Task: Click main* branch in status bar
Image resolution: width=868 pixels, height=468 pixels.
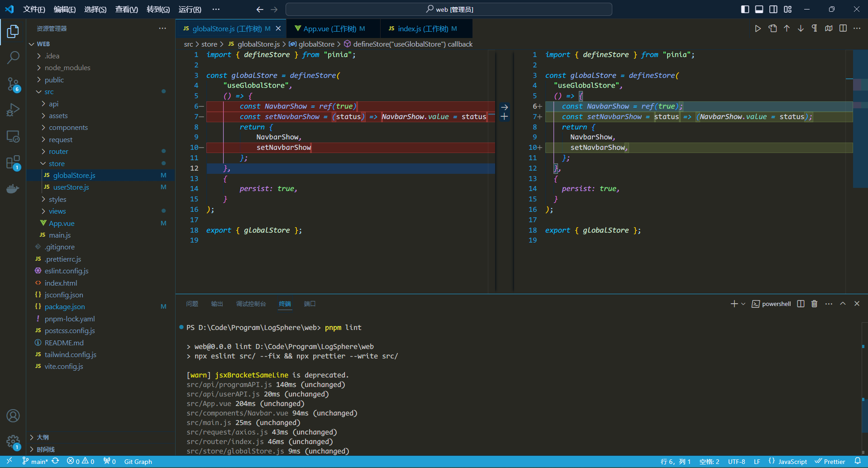Action: point(35,461)
